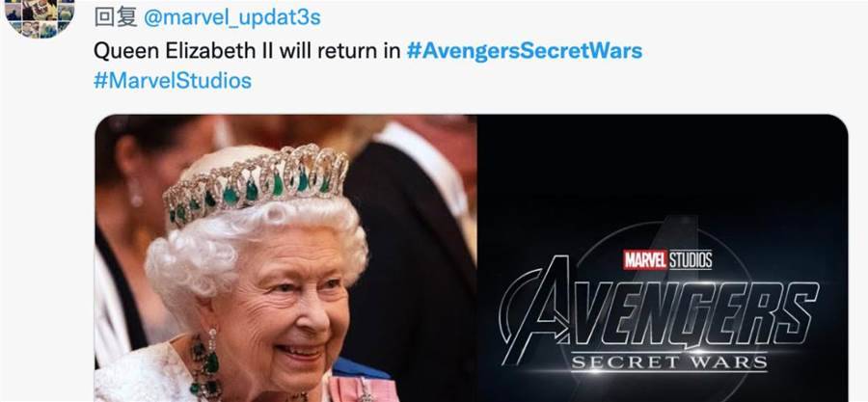868x402 pixels.
Task: Open the #MarvelStudios hashtag
Action: (x=173, y=81)
